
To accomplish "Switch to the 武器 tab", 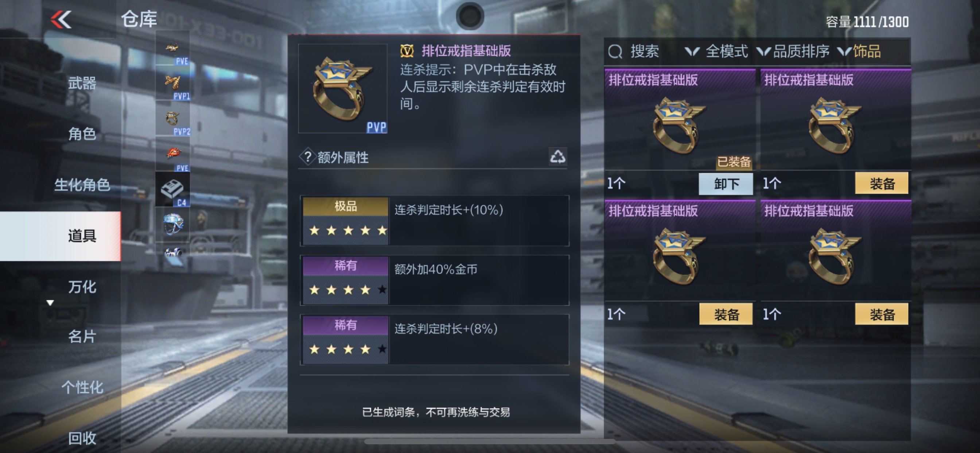I will (82, 83).
